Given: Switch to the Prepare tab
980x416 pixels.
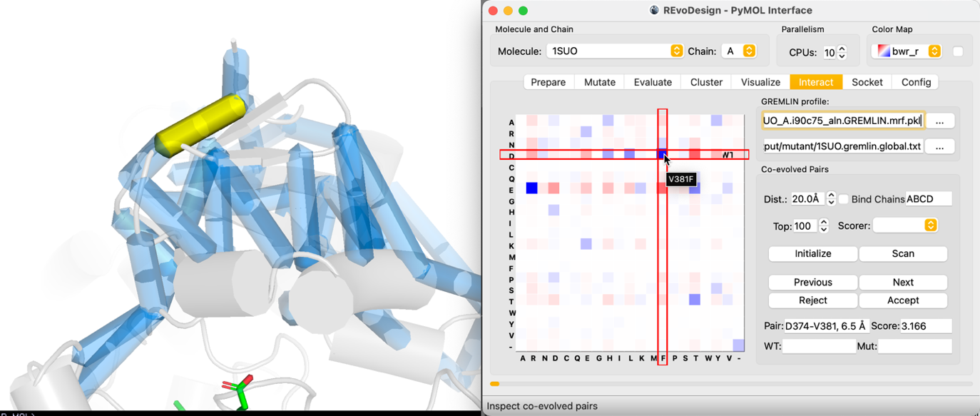Looking at the screenshot, I should pyautogui.click(x=548, y=82).
